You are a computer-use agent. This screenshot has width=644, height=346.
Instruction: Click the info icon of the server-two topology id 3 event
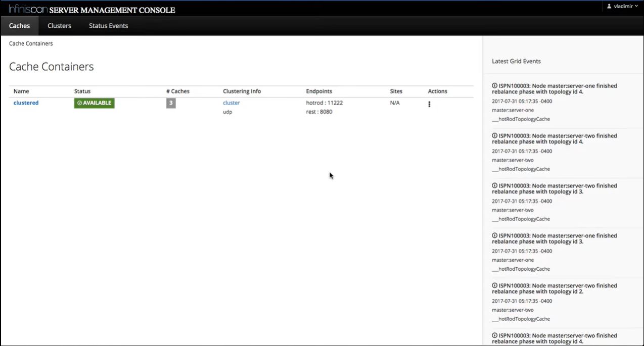click(x=494, y=186)
